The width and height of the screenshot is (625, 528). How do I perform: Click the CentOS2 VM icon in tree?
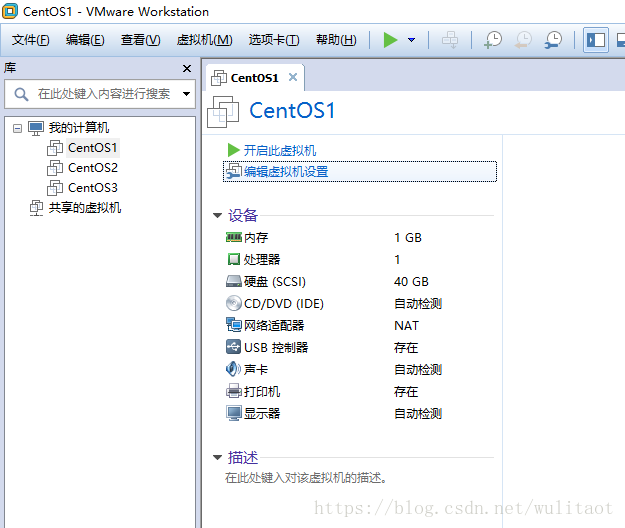[x=55, y=168]
